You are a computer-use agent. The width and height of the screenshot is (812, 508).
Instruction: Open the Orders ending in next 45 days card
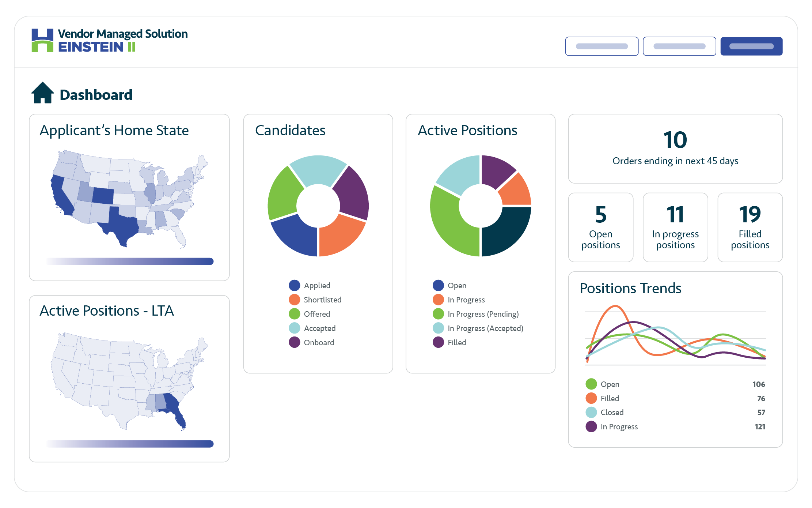[x=675, y=148]
